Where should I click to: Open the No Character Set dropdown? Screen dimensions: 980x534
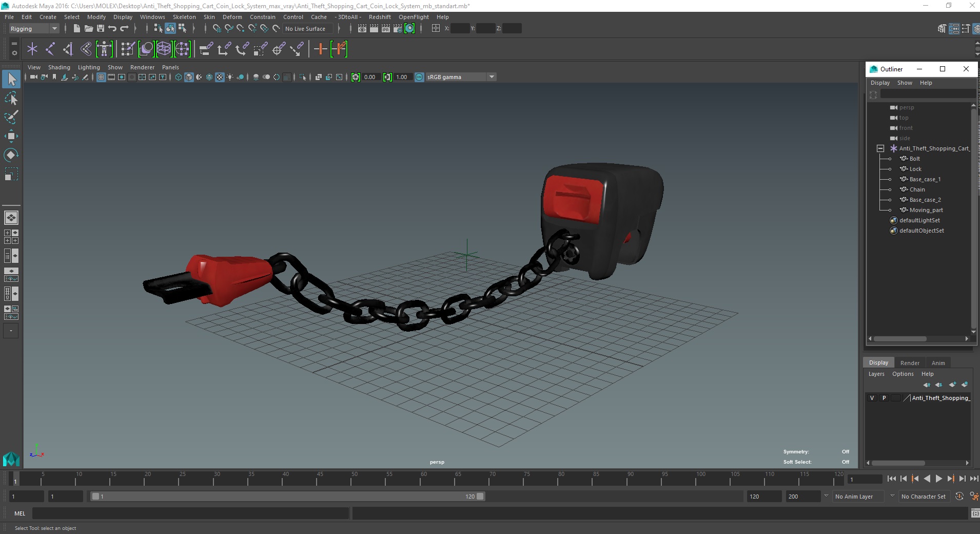pyautogui.click(x=924, y=497)
